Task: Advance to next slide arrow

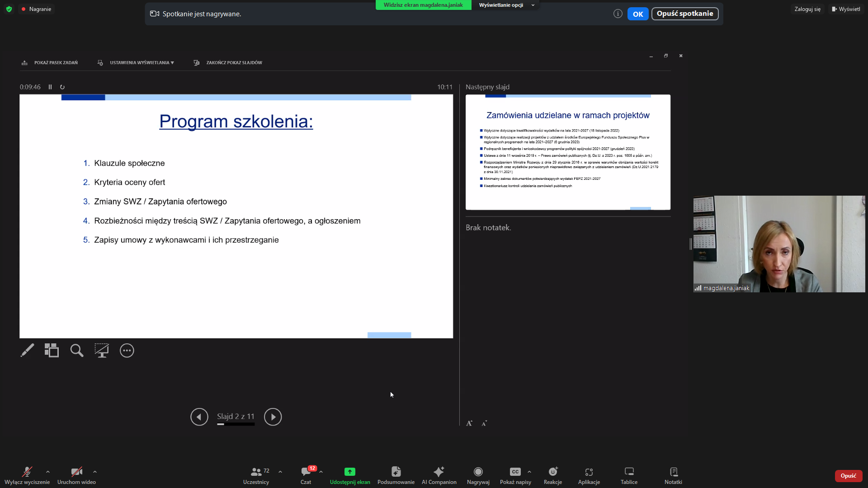Action: click(273, 417)
